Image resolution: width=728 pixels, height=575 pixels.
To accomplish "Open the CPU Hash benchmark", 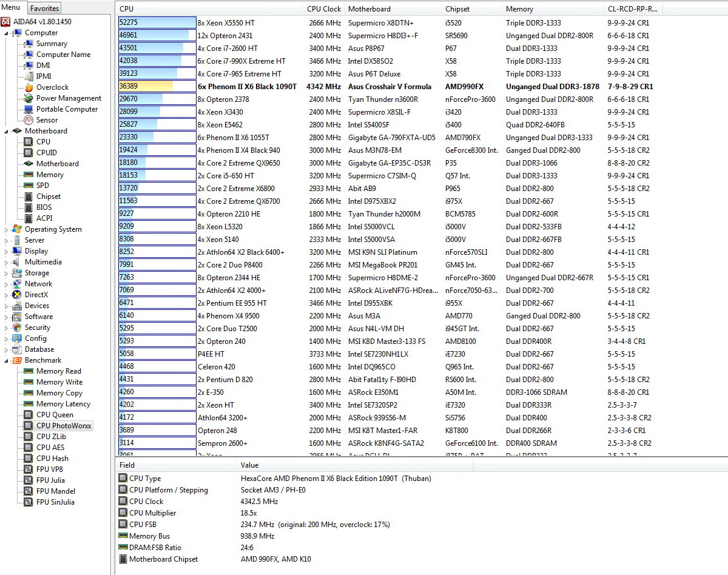I will coord(52,459).
